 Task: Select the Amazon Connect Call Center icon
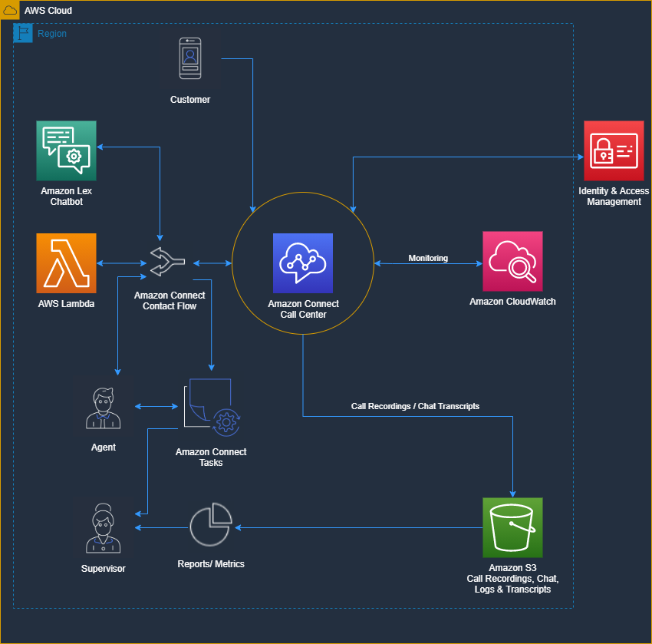[x=302, y=263]
